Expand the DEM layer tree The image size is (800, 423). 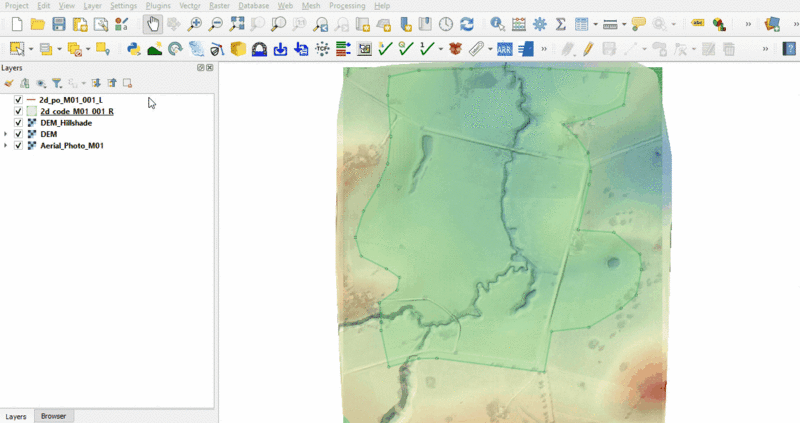point(6,134)
